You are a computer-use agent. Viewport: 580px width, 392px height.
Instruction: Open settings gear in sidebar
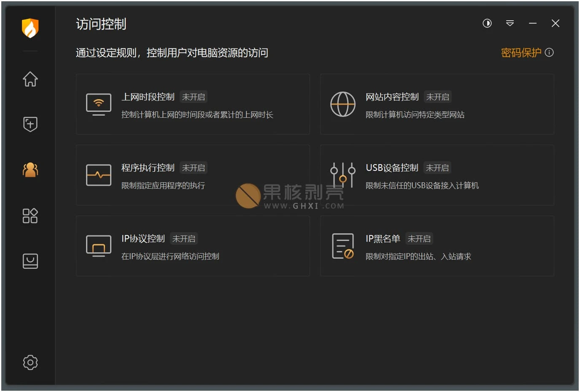click(30, 362)
